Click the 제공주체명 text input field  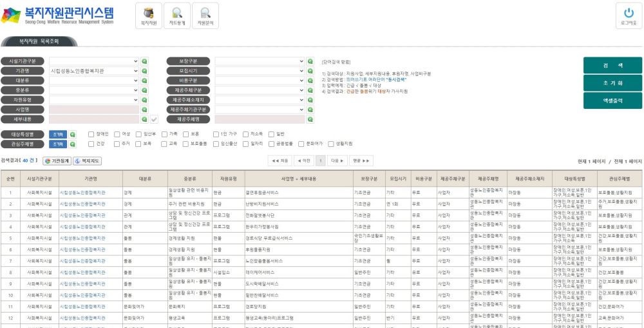260,119
